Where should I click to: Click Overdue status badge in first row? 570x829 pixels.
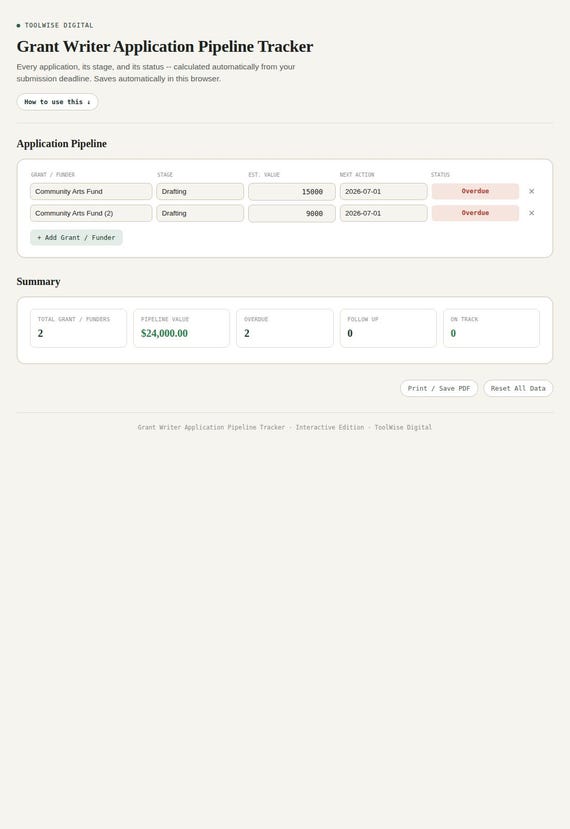tap(475, 191)
